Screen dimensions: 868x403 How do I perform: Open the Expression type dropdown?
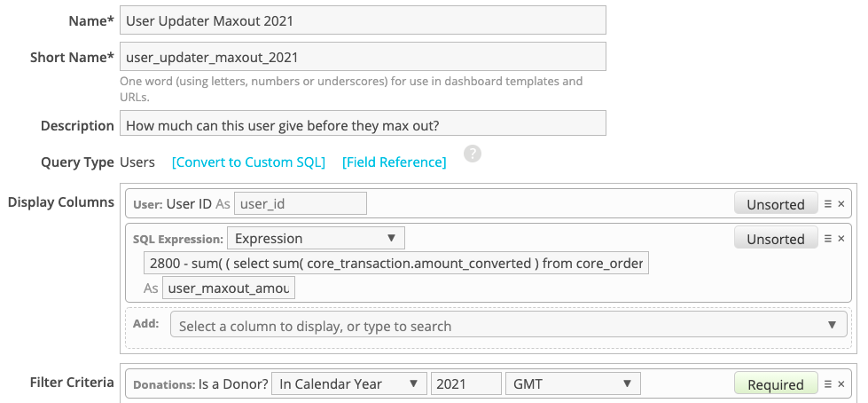click(316, 238)
